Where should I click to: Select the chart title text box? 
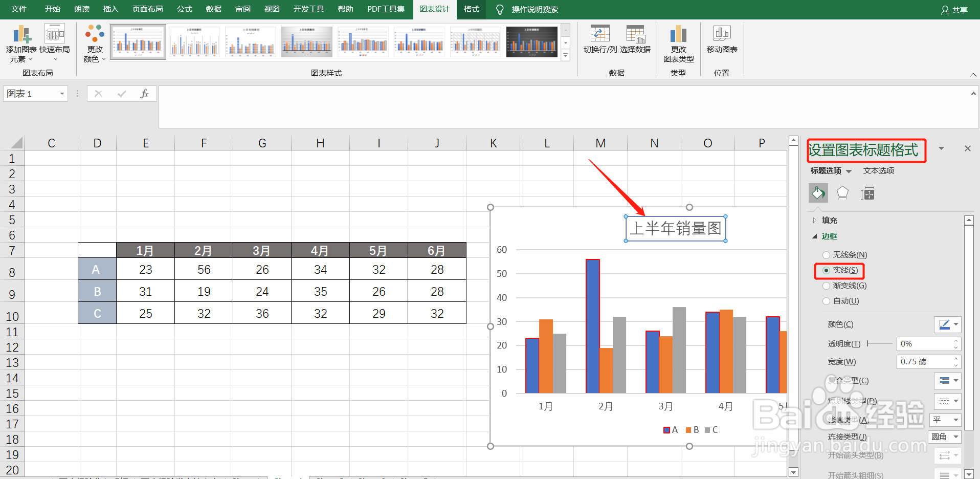click(676, 228)
